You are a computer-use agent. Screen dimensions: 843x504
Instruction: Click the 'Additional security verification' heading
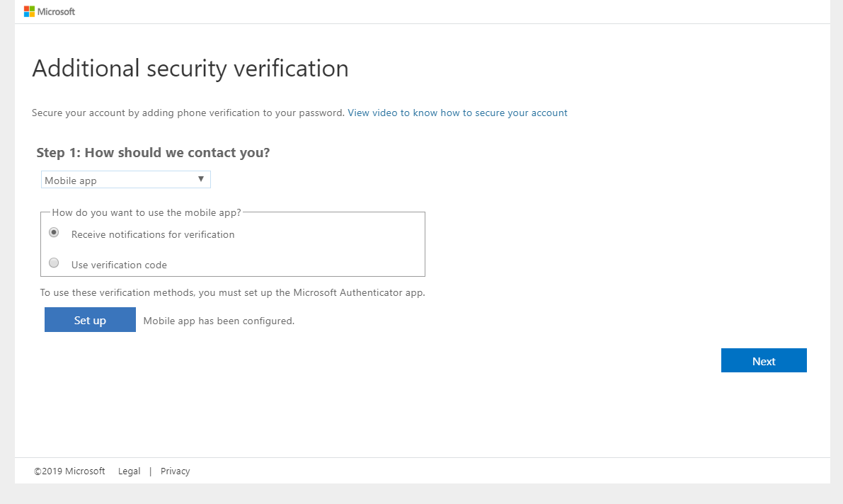[190, 69]
